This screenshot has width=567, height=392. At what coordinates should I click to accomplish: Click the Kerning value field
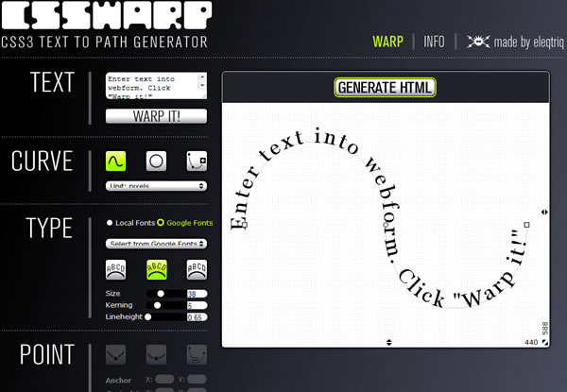(x=198, y=305)
